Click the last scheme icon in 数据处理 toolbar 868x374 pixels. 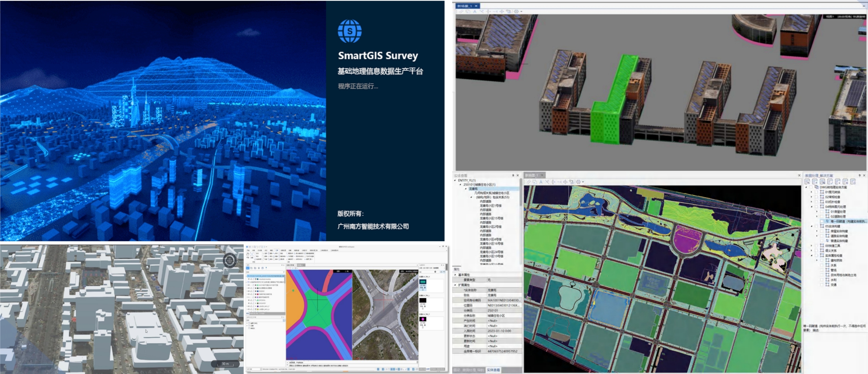[853, 181]
